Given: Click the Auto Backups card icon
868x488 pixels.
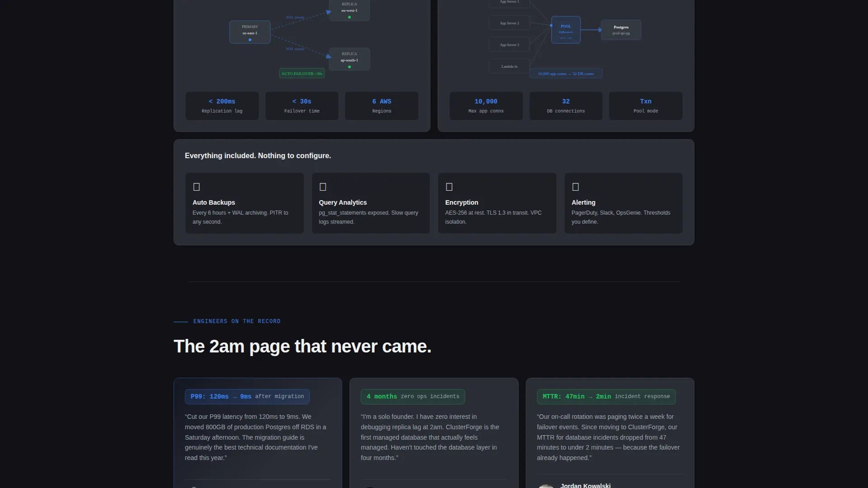Looking at the screenshot, I should coord(196,187).
